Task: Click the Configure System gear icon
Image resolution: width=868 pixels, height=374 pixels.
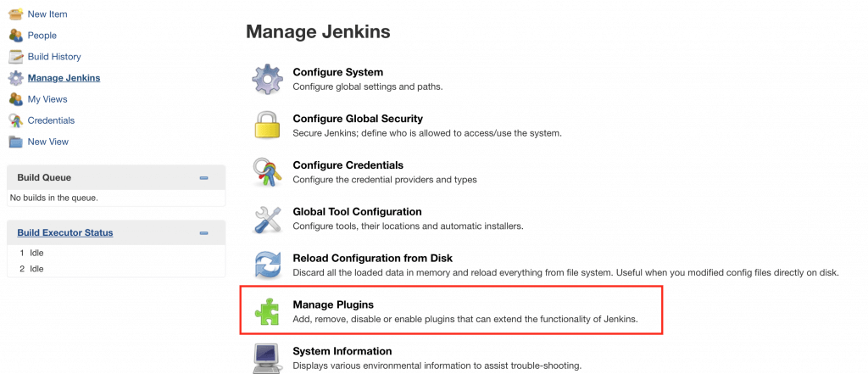Action: click(267, 80)
